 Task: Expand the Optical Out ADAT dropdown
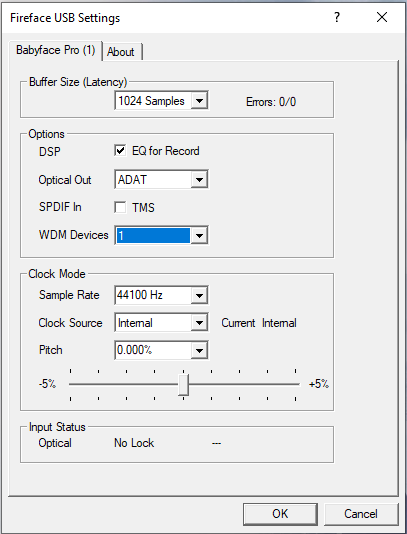tap(199, 179)
